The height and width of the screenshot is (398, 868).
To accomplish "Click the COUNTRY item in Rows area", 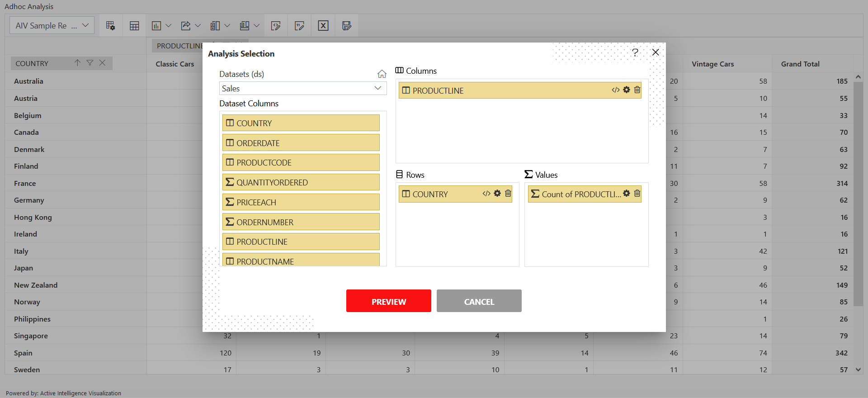I will (x=455, y=194).
